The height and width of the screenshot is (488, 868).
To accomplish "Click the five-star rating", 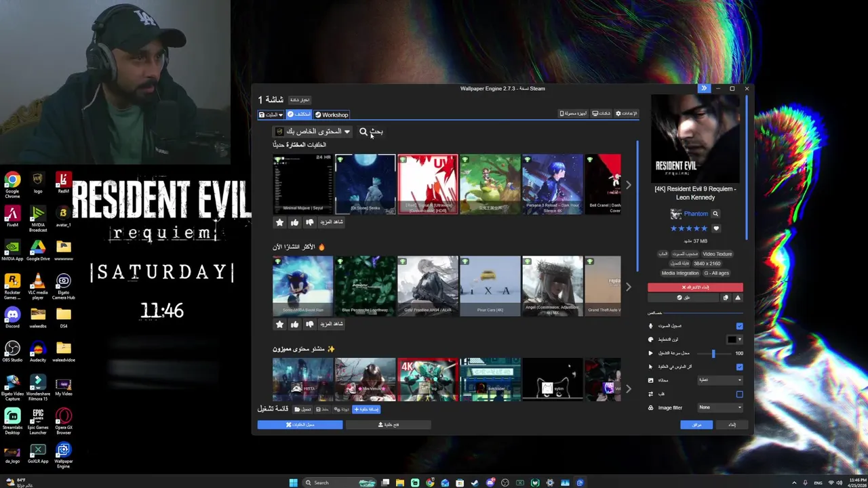I will 689,228.
